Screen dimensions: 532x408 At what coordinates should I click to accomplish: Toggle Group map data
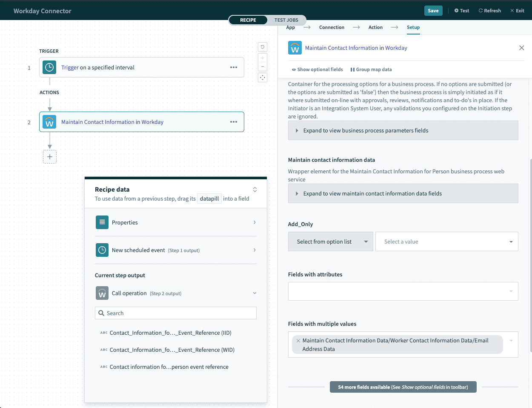tap(371, 69)
